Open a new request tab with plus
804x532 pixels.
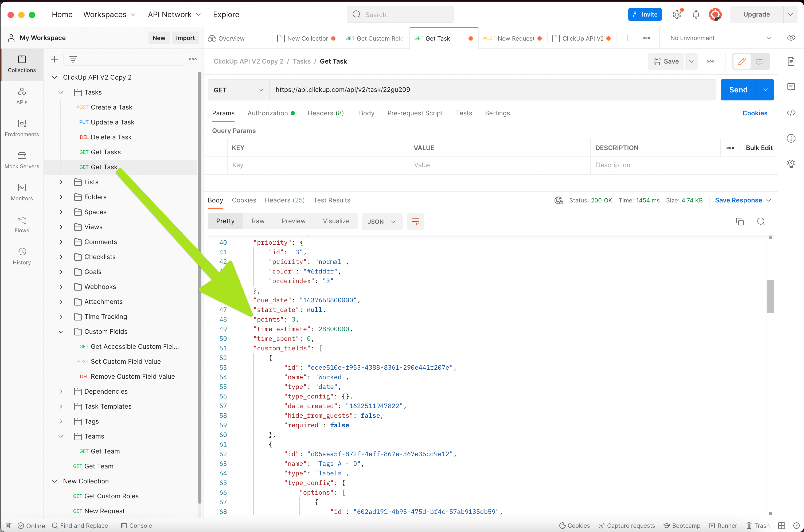(x=627, y=38)
